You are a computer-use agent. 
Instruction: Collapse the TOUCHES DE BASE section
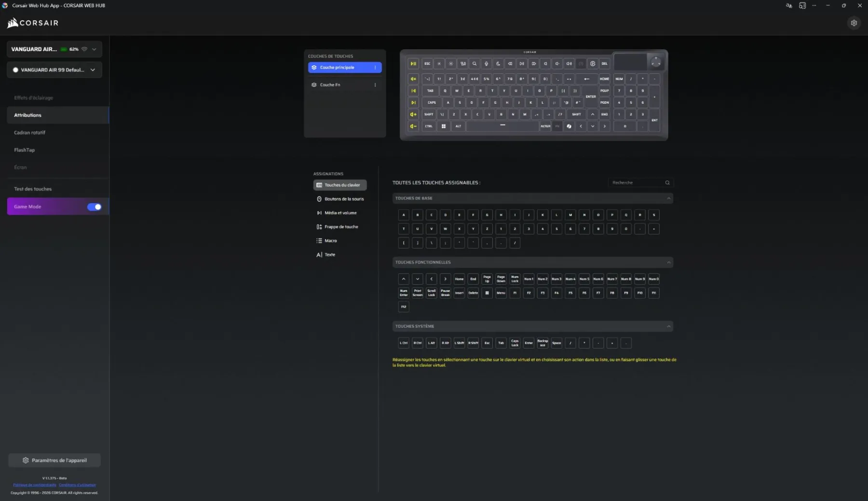tap(668, 198)
